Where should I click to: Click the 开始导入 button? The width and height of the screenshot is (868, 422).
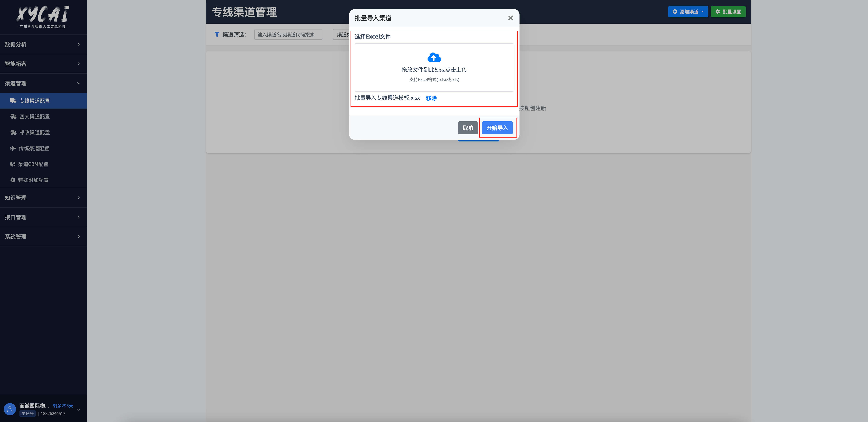(x=497, y=128)
